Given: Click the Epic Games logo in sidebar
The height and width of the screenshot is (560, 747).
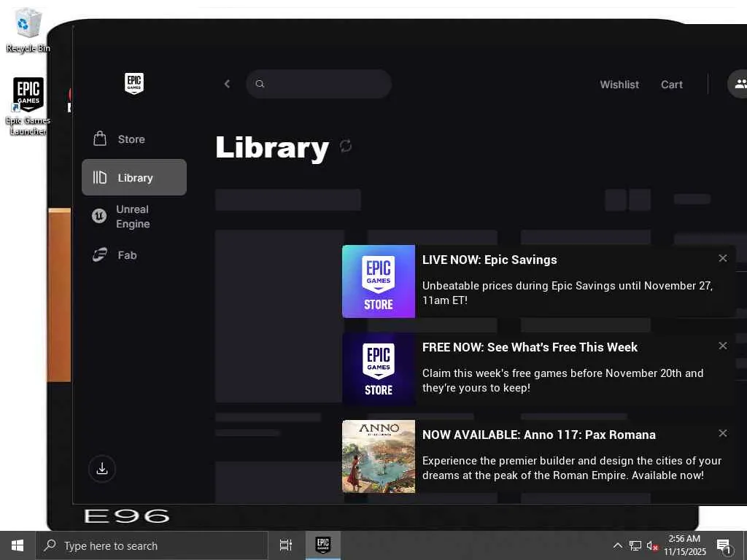Looking at the screenshot, I should (x=134, y=83).
